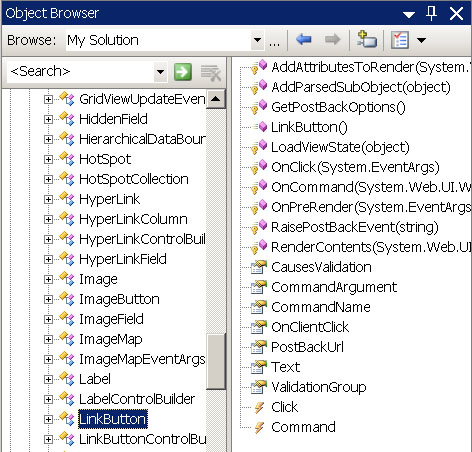Click into the Search input field
Image resolution: width=472 pixels, height=452 pixels.
pos(80,72)
